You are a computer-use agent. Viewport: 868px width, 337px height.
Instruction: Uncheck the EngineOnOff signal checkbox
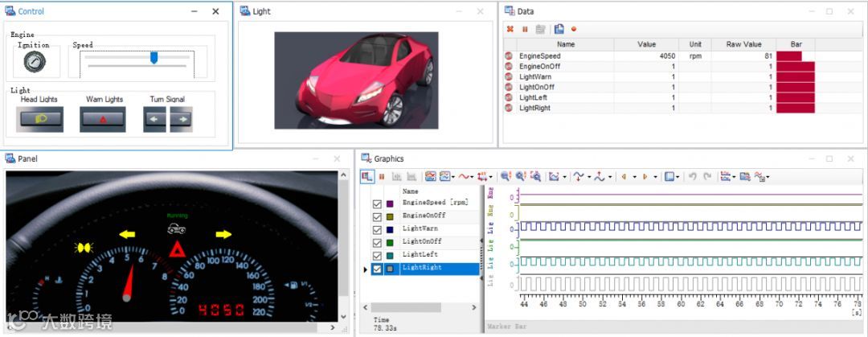[x=377, y=216]
